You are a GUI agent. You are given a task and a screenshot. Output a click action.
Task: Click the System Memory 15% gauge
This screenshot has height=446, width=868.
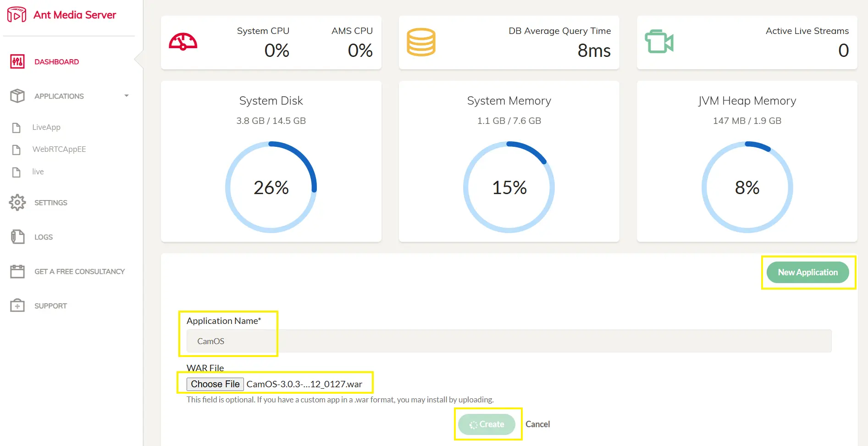(x=509, y=187)
